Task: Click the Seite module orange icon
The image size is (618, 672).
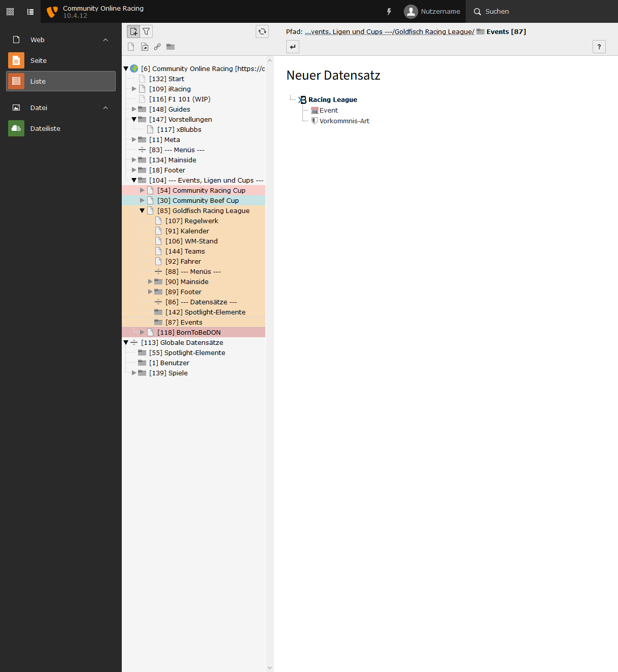Action: [x=16, y=60]
